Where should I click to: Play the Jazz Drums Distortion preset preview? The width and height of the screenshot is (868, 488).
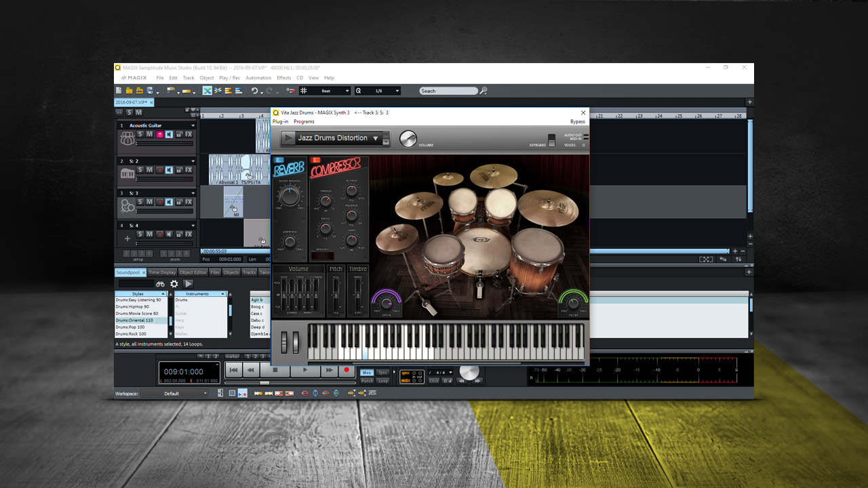[x=288, y=138]
